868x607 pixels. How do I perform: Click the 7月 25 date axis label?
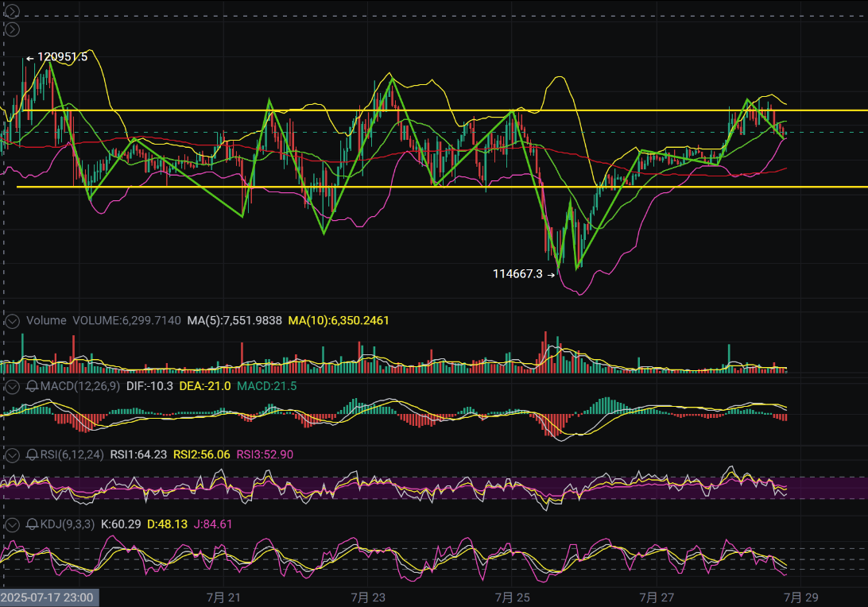(x=512, y=597)
